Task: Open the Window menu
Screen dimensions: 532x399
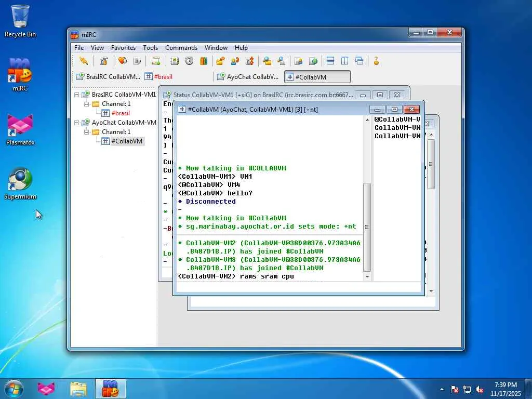Action: click(216, 48)
